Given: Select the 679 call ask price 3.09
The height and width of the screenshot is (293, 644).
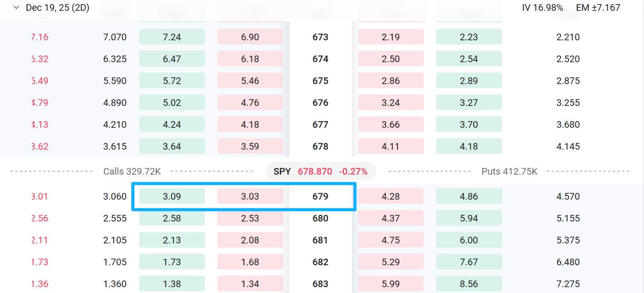Looking at the screenshot, I should point(172,196).
